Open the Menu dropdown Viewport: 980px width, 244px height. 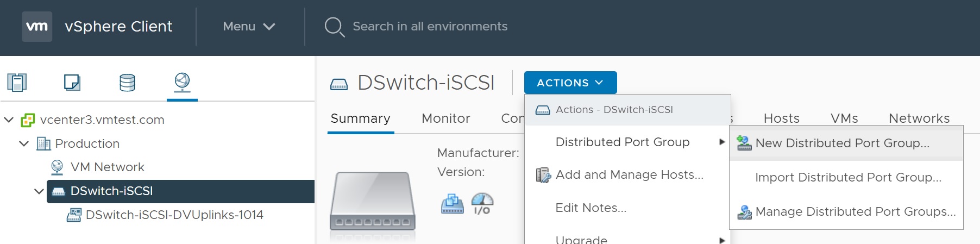point(249,27)
